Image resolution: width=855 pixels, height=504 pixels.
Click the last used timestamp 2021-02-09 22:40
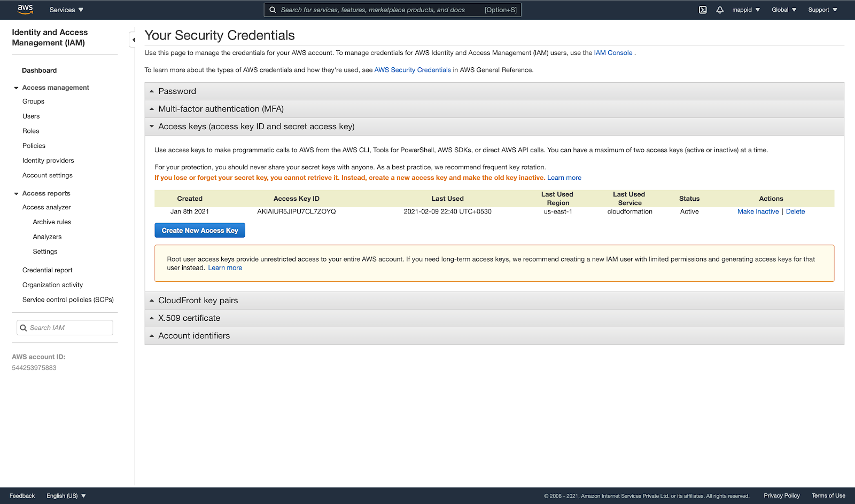(447, 211)
